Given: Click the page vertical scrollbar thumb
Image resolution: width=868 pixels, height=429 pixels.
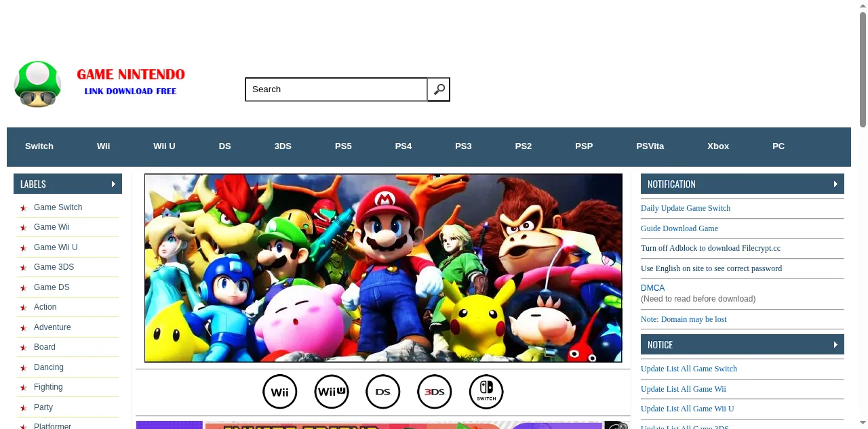Looking at the screenshot, I should coord(863,69).
